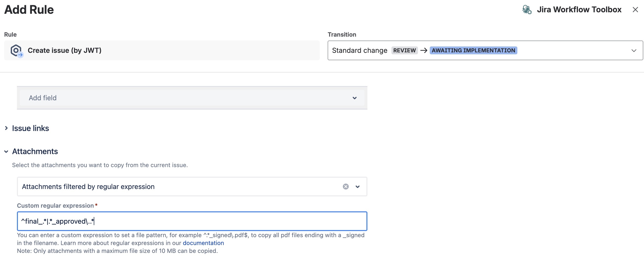Open the Add field dropdown
644x261 pixels.
point(192,98)
